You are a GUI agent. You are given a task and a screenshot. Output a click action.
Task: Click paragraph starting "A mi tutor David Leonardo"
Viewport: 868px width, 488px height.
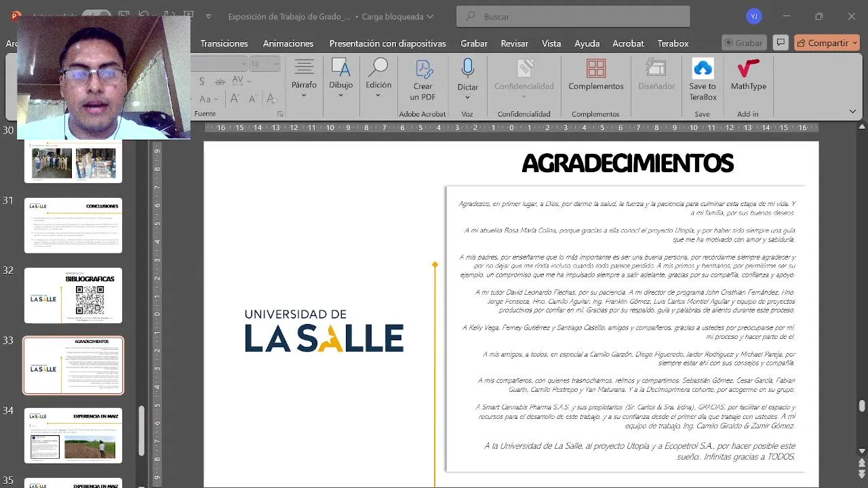tap(635, 301)
